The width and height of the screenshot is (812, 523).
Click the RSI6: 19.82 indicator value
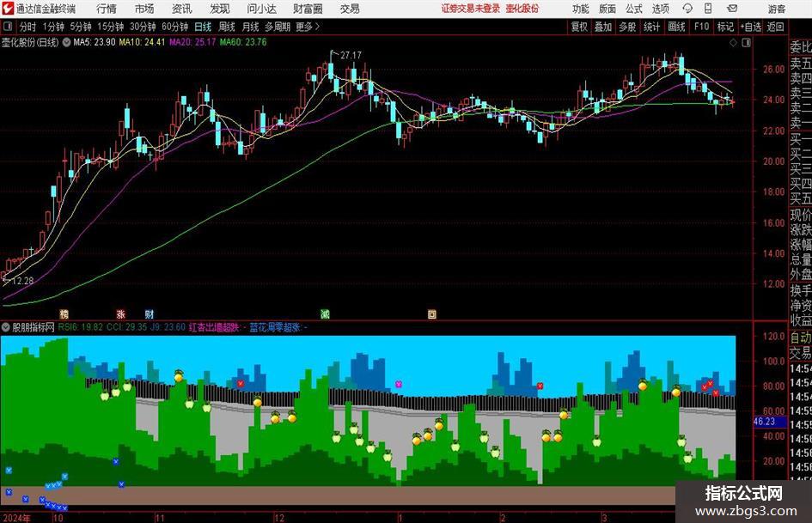80,327
